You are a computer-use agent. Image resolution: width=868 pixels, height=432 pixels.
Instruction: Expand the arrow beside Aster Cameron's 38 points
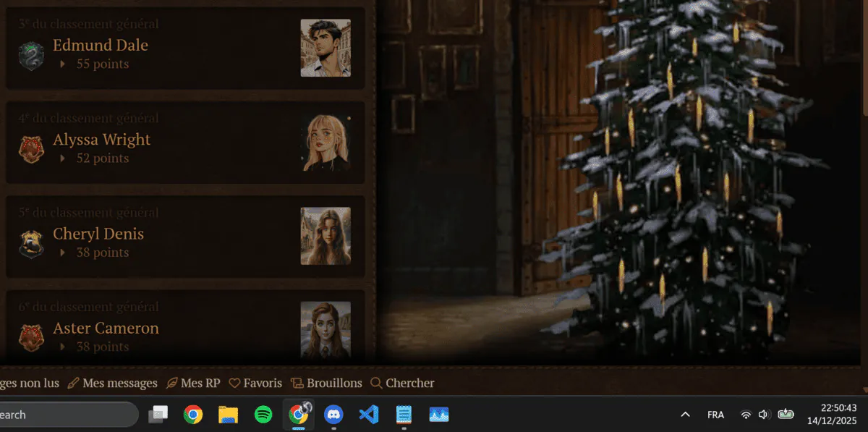[63, 347]
